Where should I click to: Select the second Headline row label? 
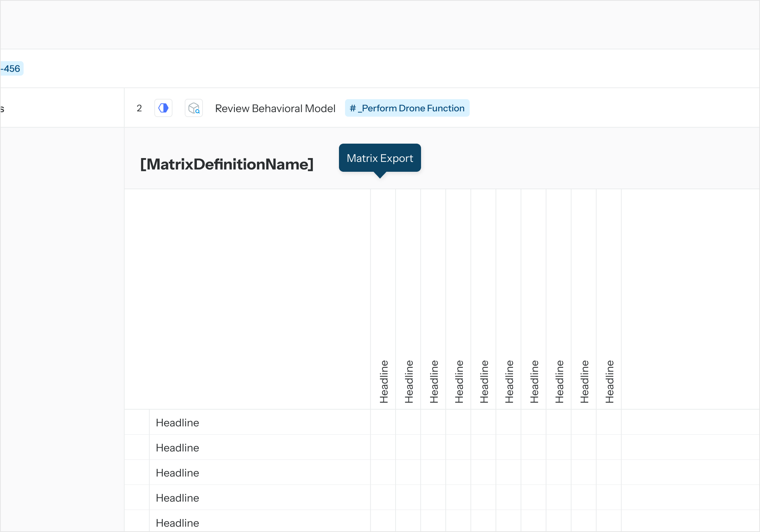coord(177,448)
